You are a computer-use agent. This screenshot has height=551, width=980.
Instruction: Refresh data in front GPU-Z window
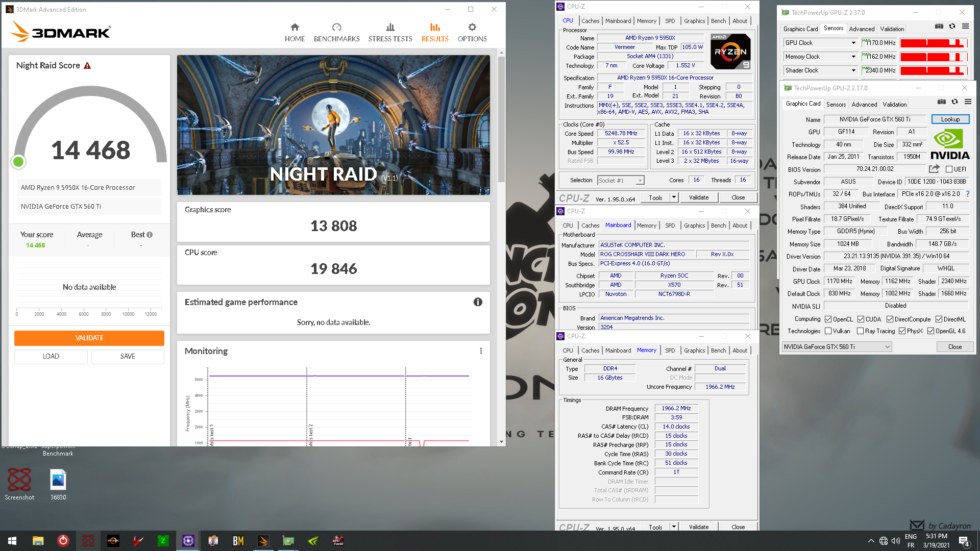[x=954, y=102]
